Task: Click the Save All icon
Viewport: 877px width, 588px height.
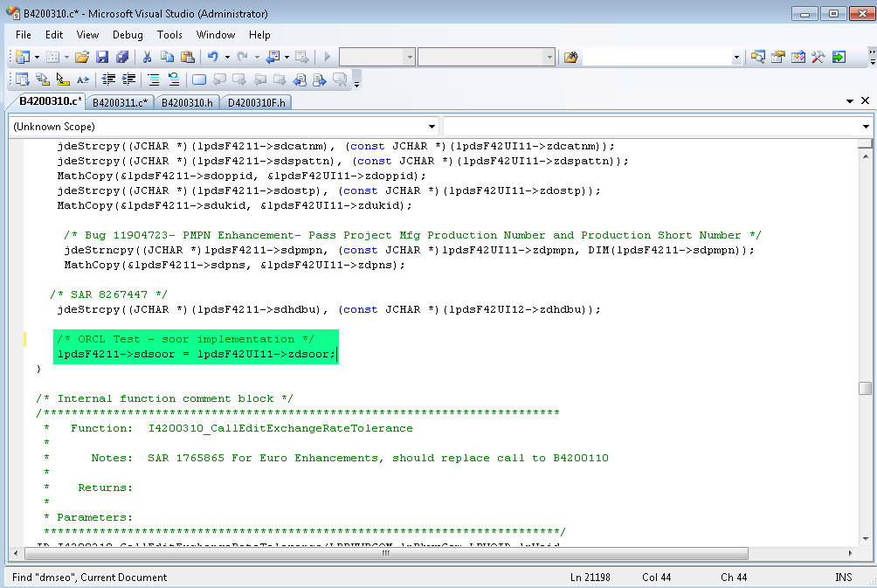Action: pyautogui.click(x=122, y=57)
